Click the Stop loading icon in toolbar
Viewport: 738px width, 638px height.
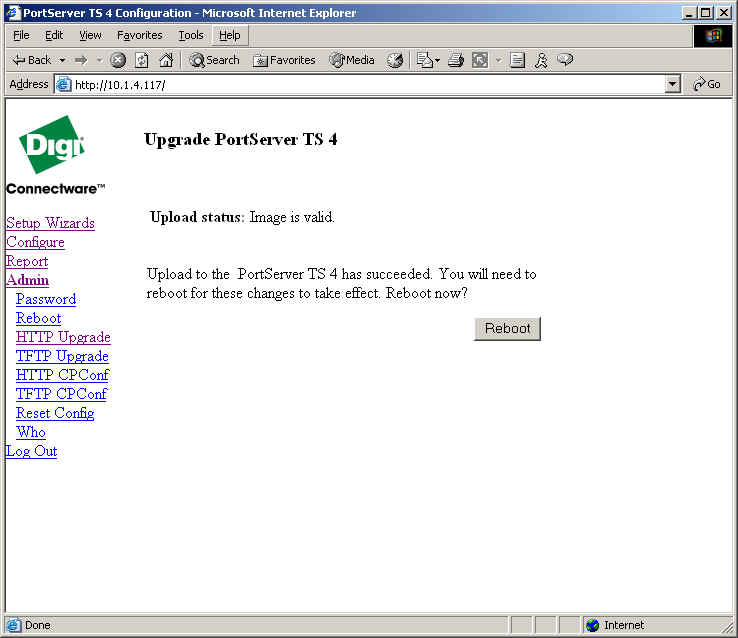click(118, 60)
